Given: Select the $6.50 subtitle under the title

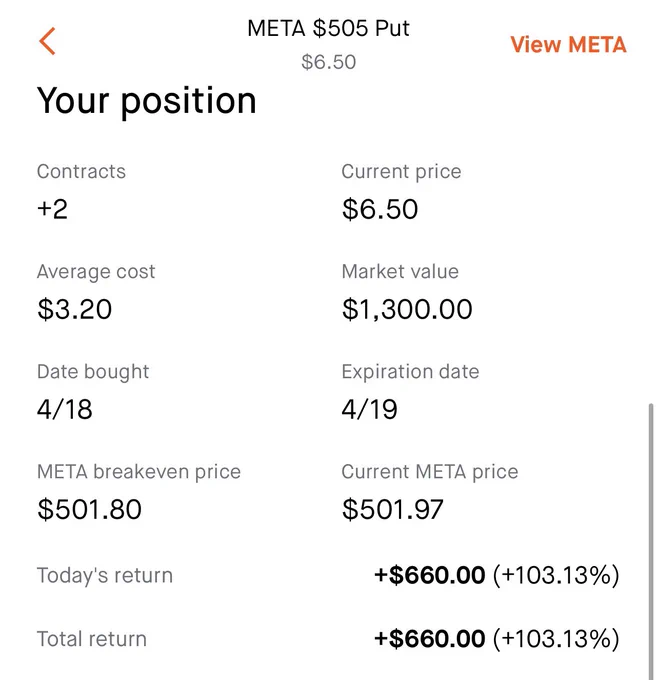Looking at the screenshot, I should [328, 62].
